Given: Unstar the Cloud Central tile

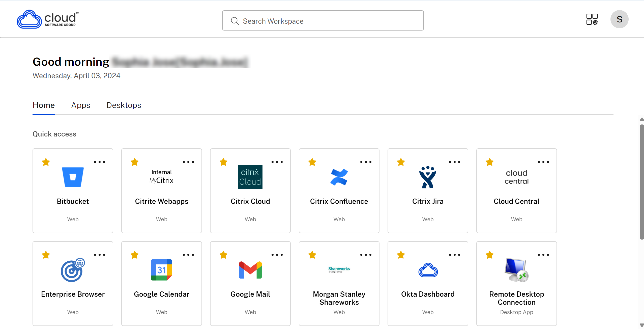Looking at the screenshot, I should [x=490, y=162].
